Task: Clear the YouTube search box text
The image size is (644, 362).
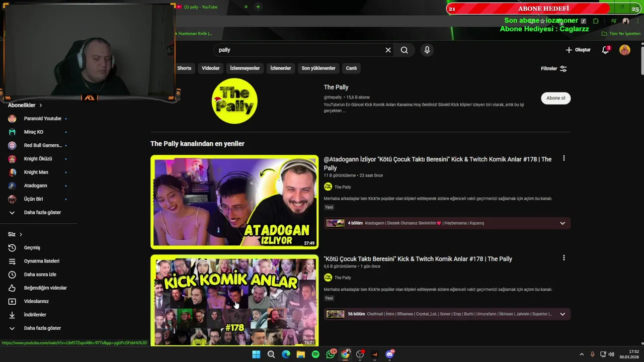Action: tap(388, 50)
